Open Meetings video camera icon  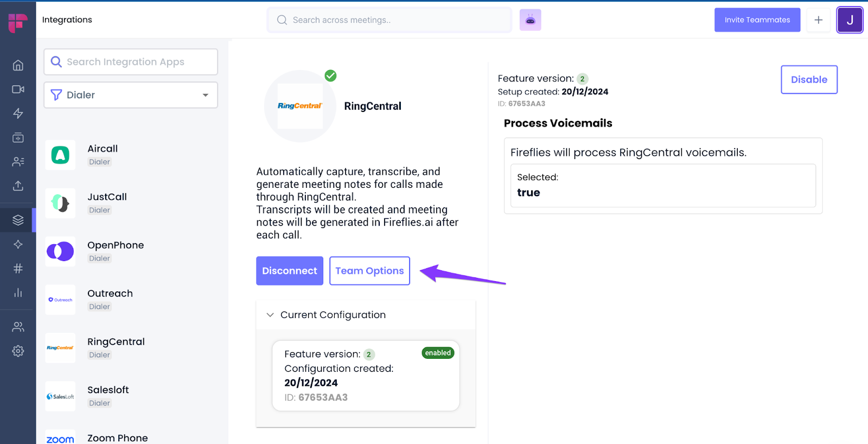tap(18, 90)
